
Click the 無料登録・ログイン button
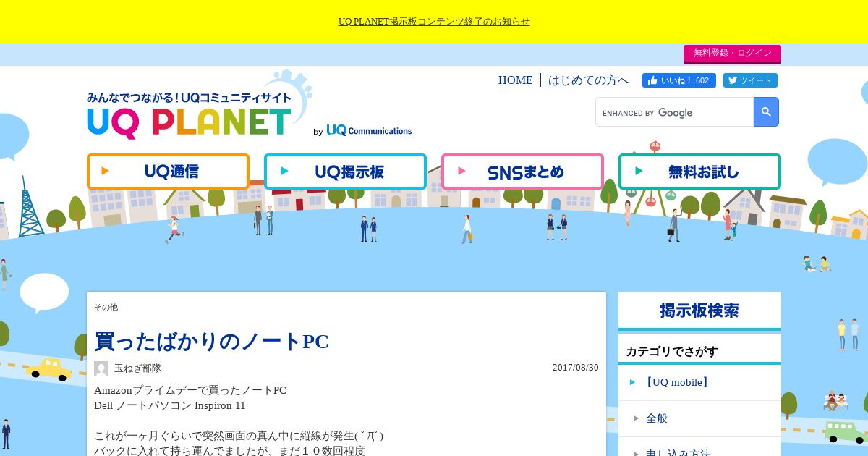732,54
